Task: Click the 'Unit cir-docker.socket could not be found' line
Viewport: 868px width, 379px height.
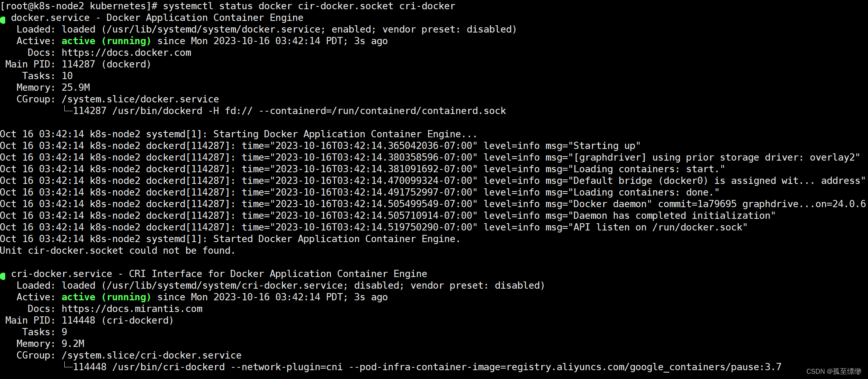Action: [x=117, y=251]
